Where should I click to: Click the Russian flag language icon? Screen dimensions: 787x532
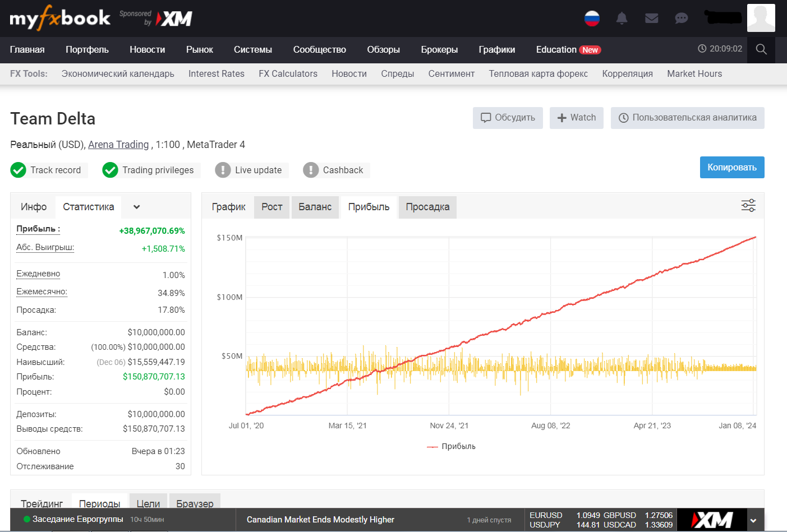(592, 18)
